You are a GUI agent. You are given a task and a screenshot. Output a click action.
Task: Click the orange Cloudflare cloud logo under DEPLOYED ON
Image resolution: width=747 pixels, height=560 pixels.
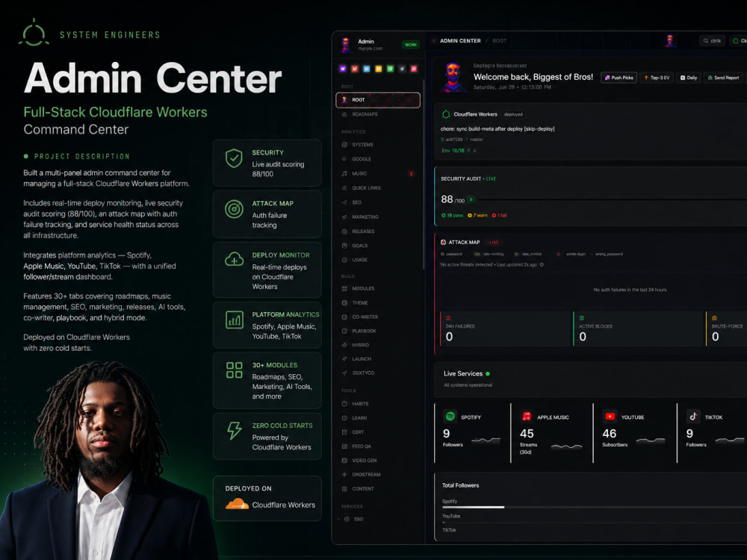click(237, 504)
